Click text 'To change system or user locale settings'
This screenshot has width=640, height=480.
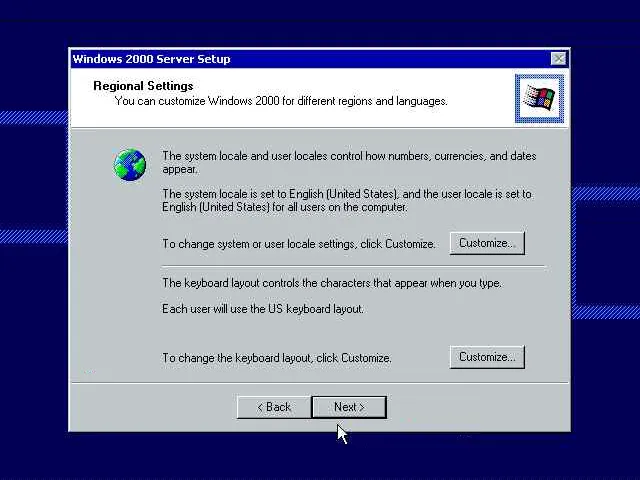point(259,244)
